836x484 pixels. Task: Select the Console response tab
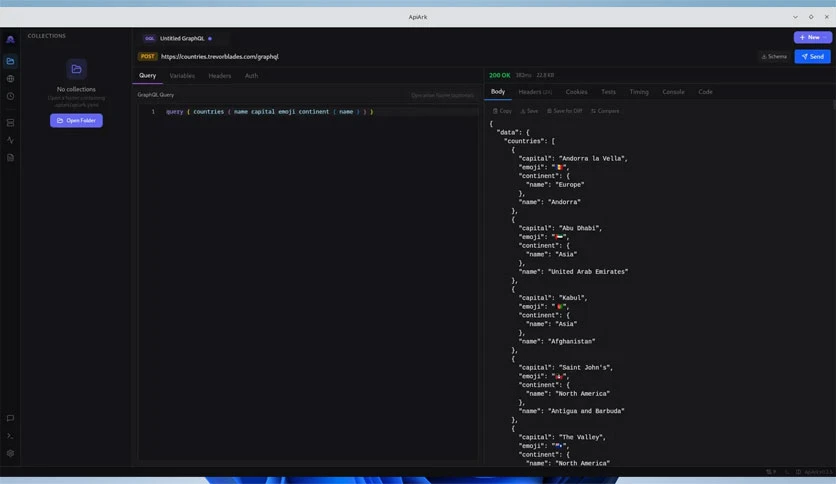(x=673, y=92)
